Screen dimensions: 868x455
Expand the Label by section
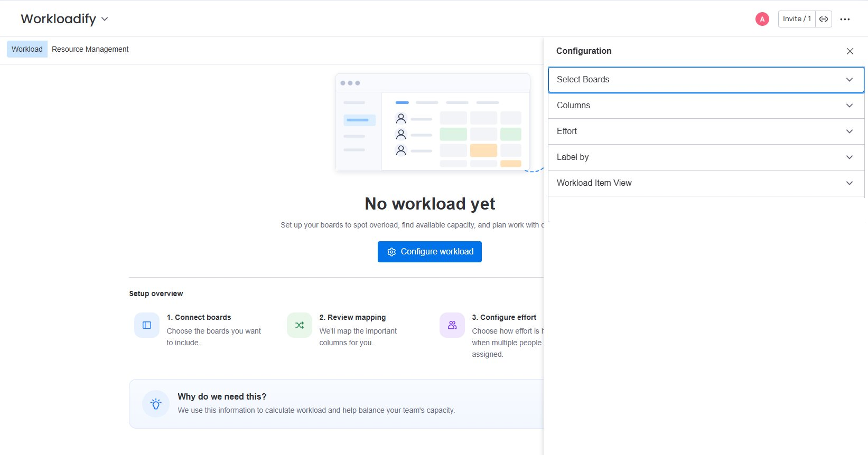pyautogui.click(x=706, y=157)
